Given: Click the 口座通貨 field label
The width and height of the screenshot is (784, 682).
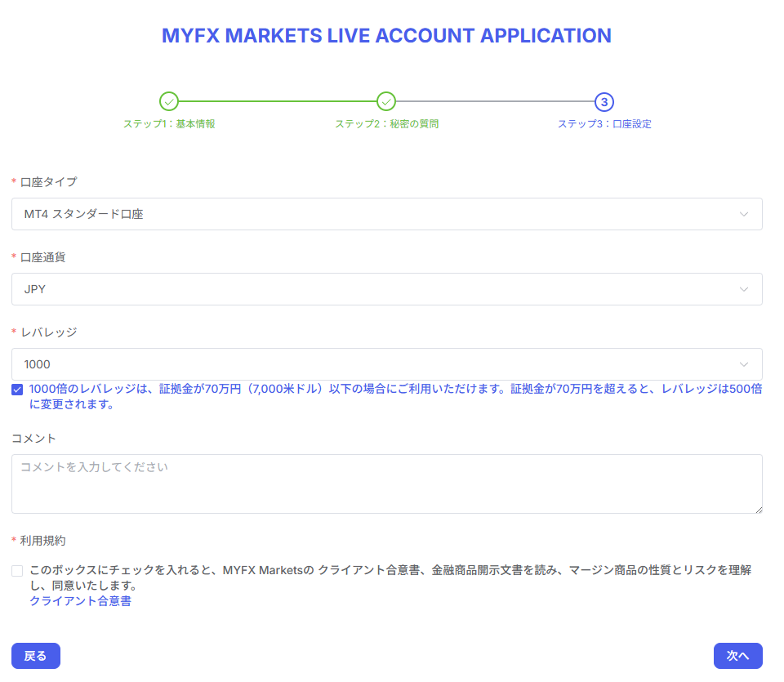Looking at the screenshot, I should pos(43,257).
